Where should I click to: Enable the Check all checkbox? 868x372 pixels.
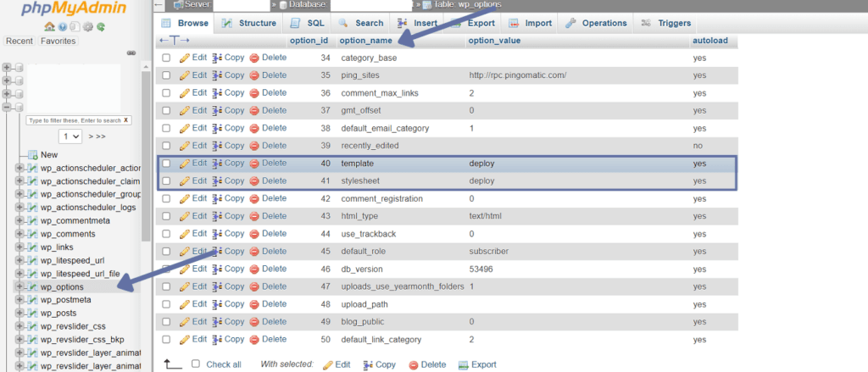point(196,364)
